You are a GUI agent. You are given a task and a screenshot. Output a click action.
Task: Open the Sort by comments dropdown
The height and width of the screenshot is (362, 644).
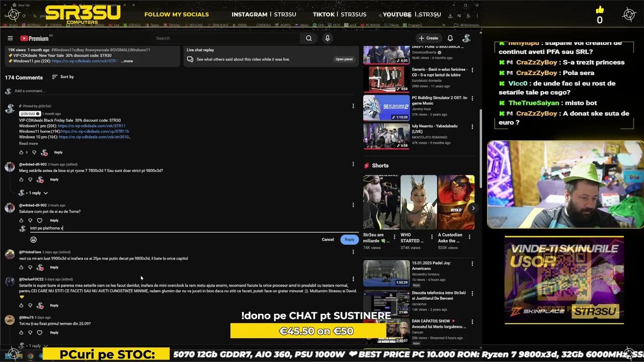click(63, 77)
